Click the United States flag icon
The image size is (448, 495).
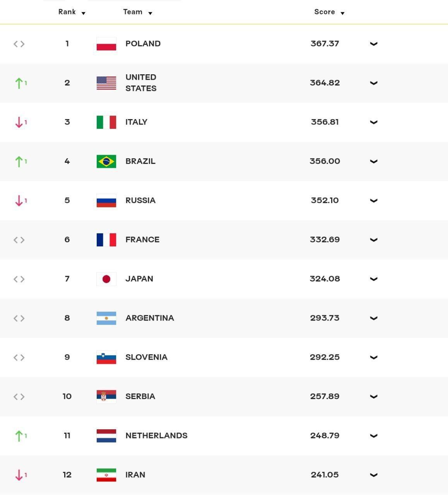[106, 83]
